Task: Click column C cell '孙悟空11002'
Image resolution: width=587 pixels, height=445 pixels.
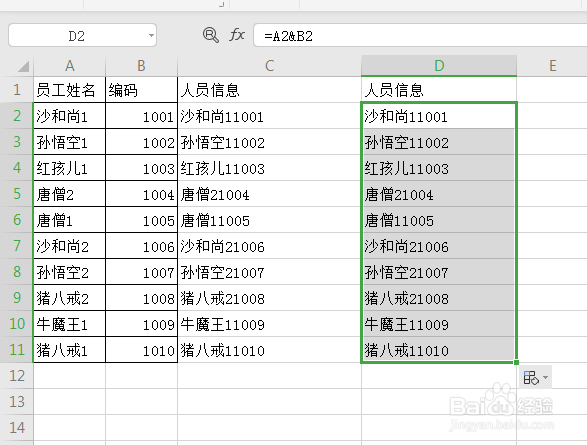Action: 270,142
